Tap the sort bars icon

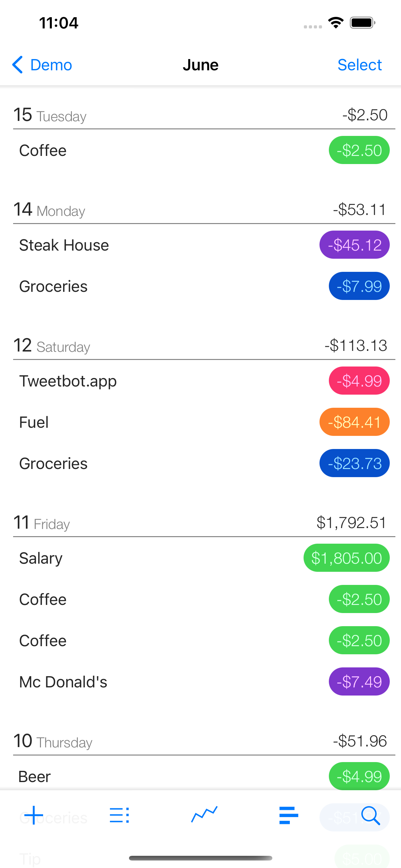tap(289, 815)
